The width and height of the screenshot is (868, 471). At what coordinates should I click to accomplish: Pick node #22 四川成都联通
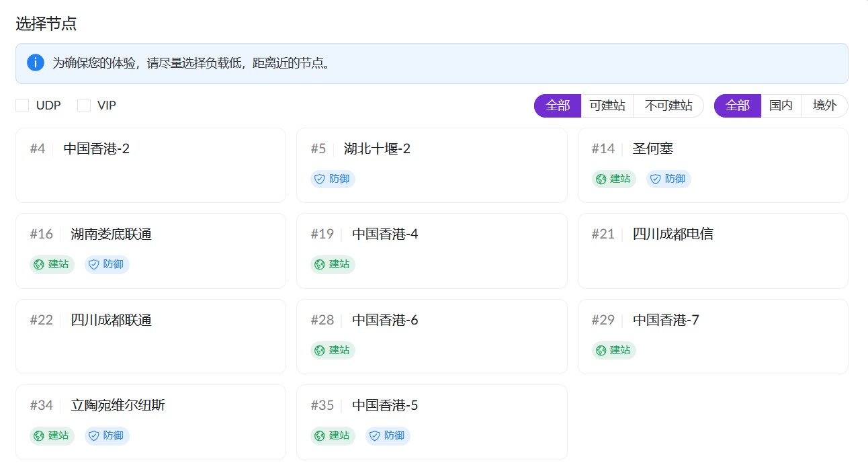(150, 337)
